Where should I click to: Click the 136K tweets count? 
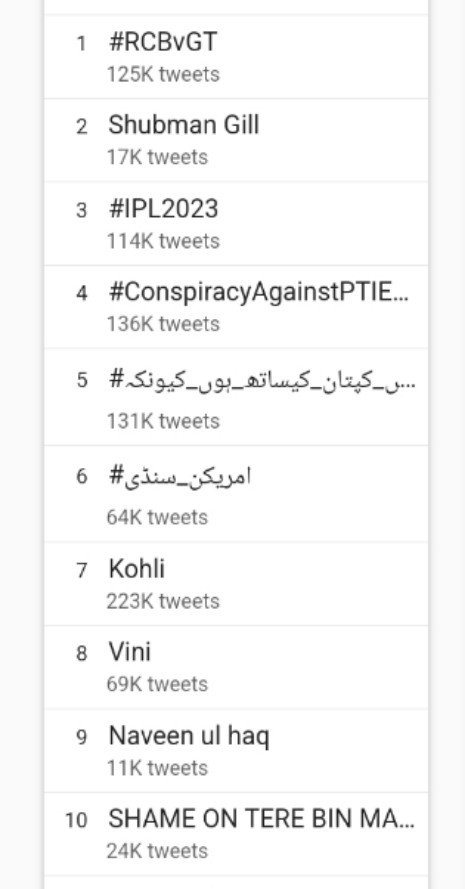point(163,324)
